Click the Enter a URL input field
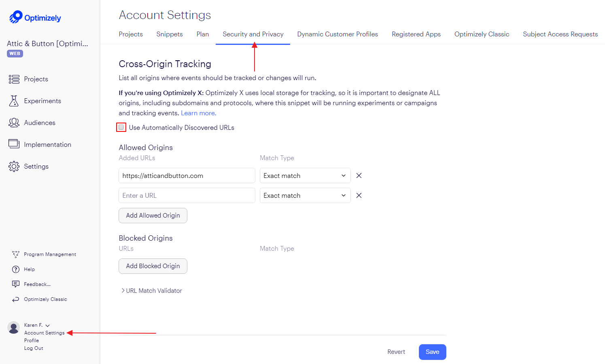605x364 pixels. click(x=187, y=195)
